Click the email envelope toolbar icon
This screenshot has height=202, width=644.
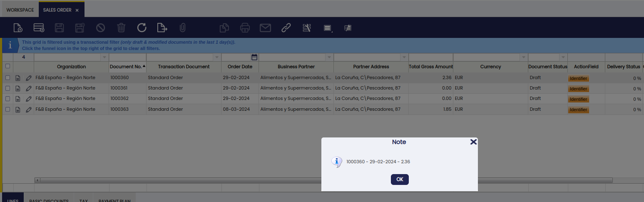[x=265, y=28]
